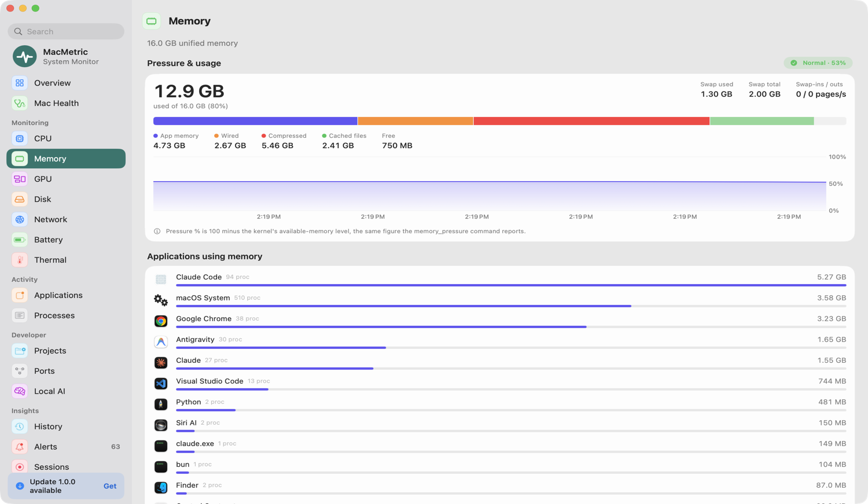Open the Battery icon in sidebar
Image resolution: width=868 pixels, height=504 pixels.
coord(20,240)
